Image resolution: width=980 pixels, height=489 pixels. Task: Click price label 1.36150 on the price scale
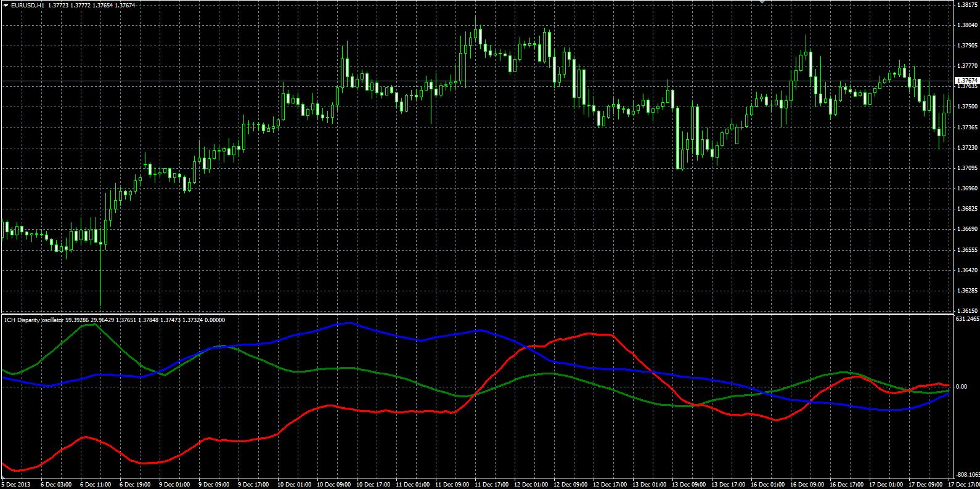tap(967, 311)
